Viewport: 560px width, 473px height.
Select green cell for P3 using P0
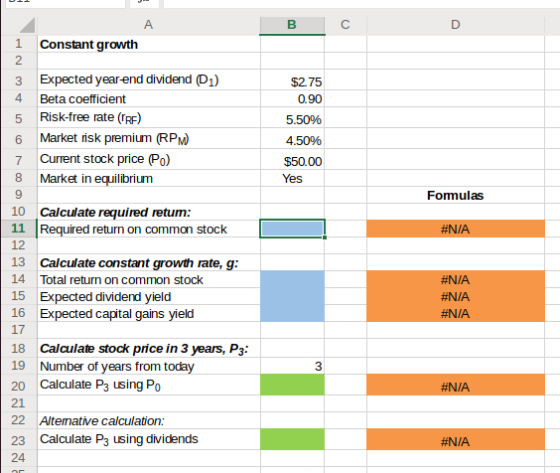(292, 384)
